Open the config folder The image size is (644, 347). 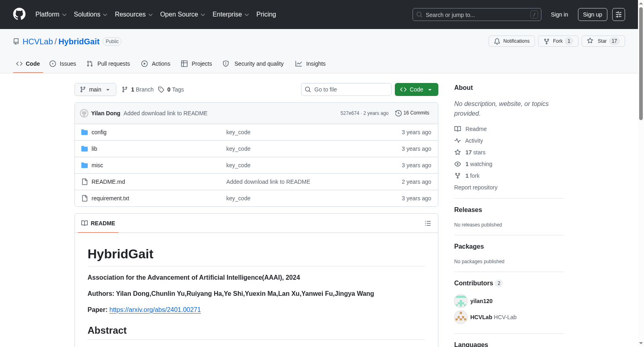tap(99, 132)
